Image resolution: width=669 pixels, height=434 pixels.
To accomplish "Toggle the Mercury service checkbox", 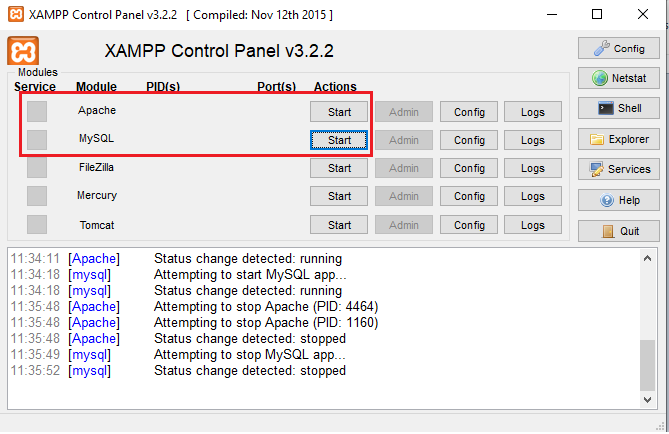I will 37,196.
